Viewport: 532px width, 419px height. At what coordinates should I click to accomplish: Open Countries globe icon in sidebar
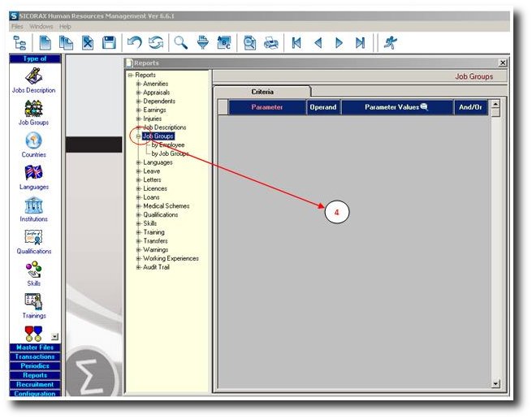[x=33, y=143]
